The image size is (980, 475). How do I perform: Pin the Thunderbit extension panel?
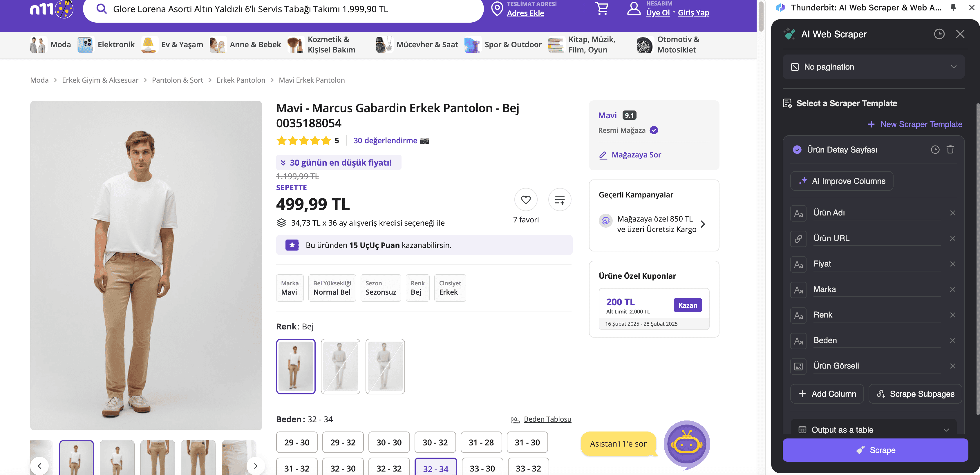(x=953, y=8)
